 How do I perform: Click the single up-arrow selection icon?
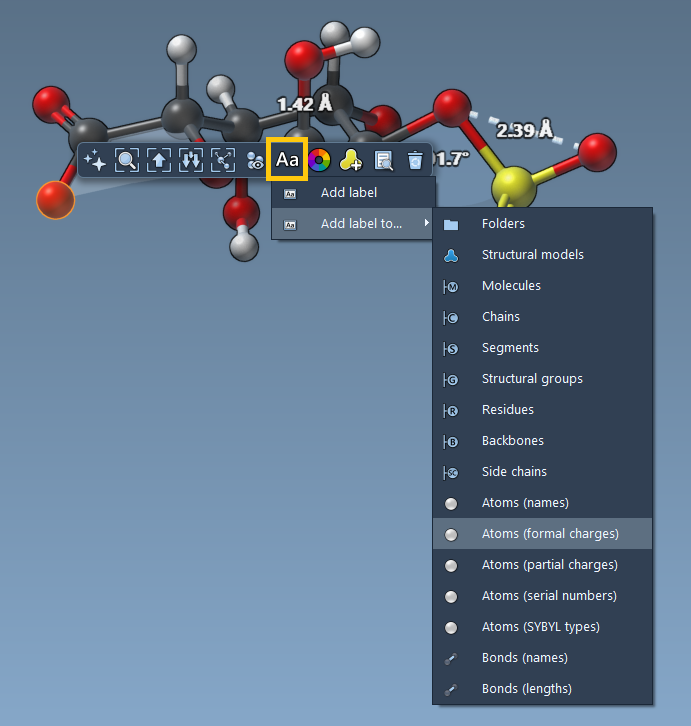click(x=159, y=160)
